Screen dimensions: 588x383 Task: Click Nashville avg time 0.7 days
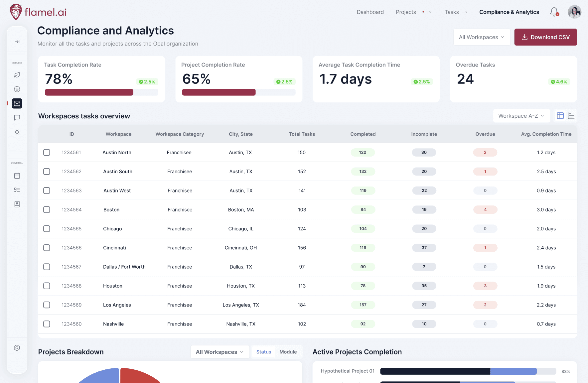[x=546, y=324]
